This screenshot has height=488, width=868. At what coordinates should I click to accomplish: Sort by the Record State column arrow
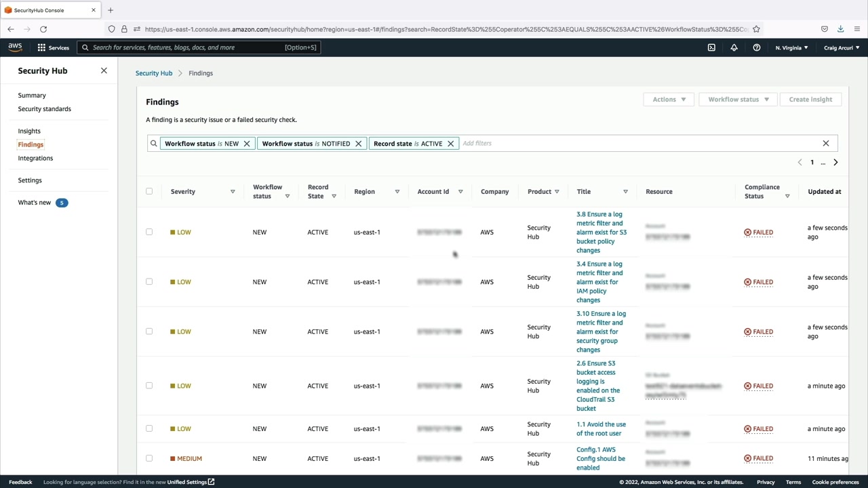point(334,197)
